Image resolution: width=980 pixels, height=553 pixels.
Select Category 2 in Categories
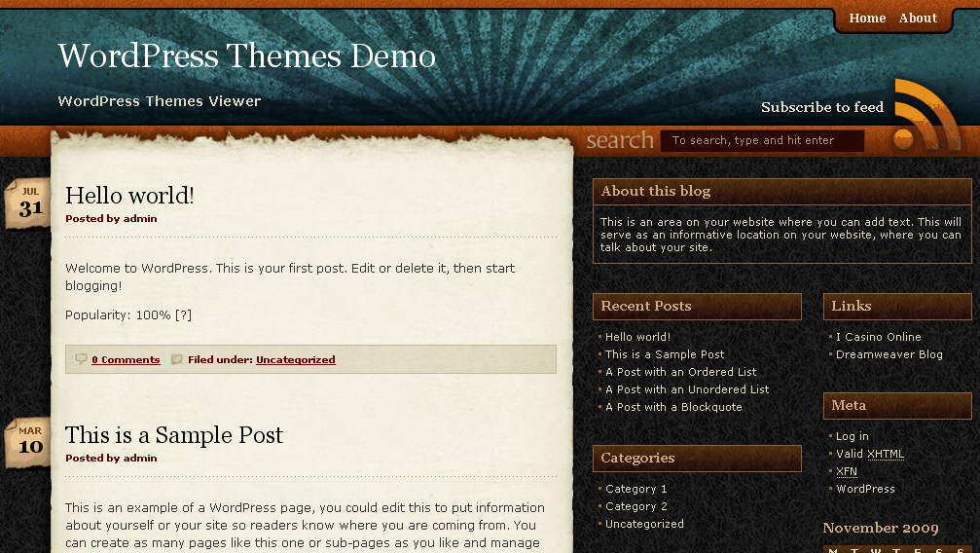(x=636, y=506)
